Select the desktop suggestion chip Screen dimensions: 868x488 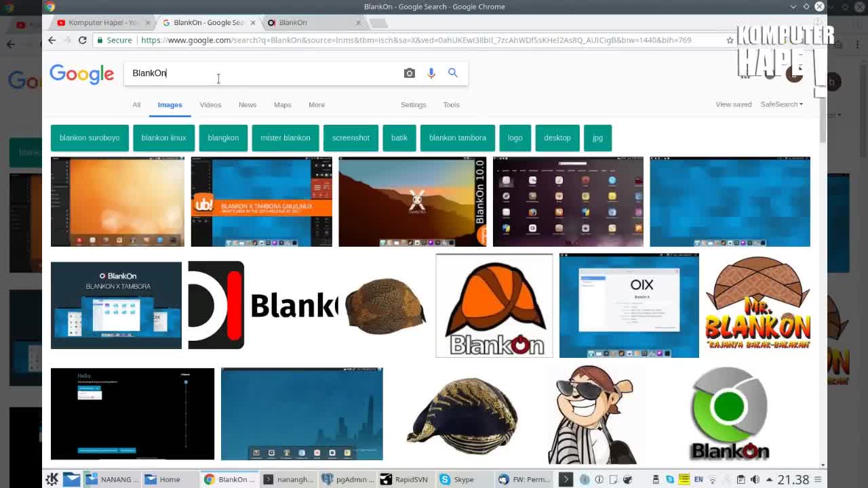[557, 138]
